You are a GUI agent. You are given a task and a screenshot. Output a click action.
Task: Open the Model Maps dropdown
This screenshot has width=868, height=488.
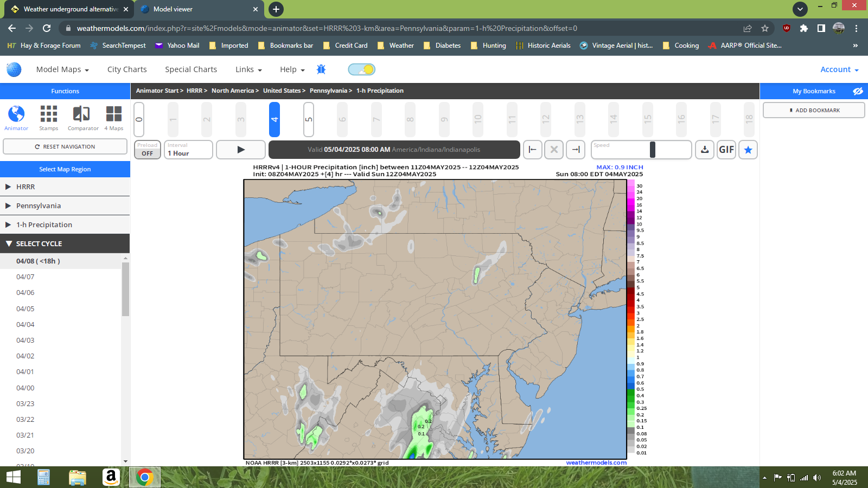[62, 69]
